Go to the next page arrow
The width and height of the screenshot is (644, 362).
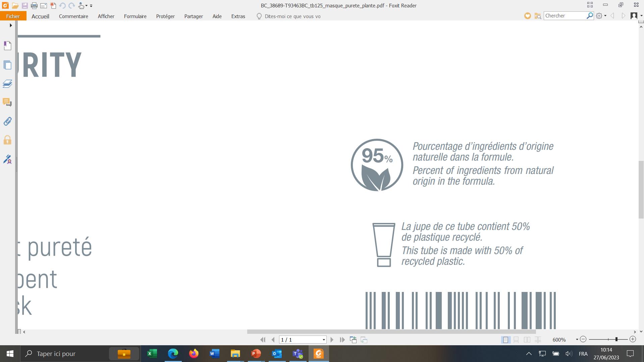tap(332, 340)
